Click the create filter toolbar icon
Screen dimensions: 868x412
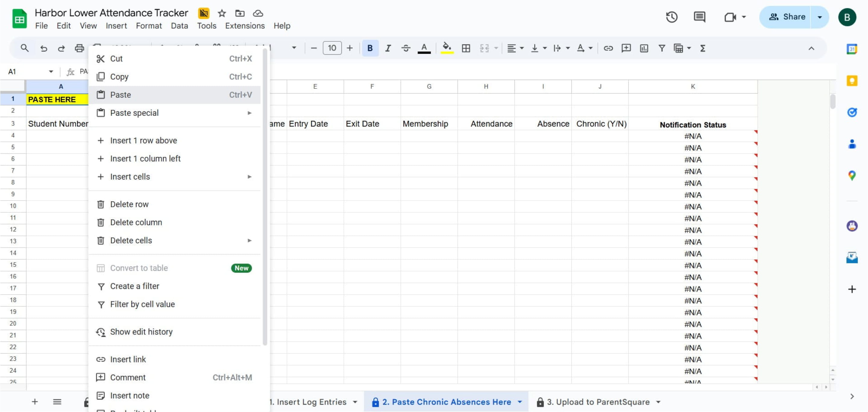click(662, 48)
